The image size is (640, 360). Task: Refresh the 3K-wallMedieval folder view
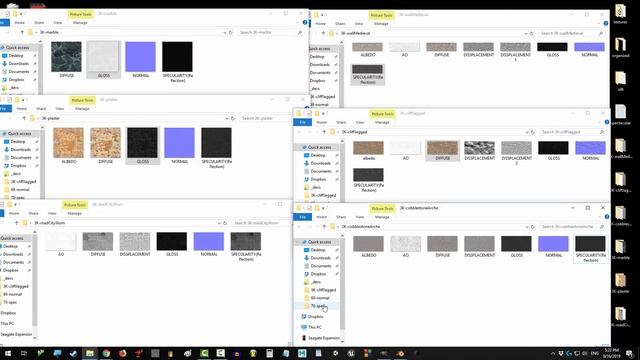(x=531, y=33)
